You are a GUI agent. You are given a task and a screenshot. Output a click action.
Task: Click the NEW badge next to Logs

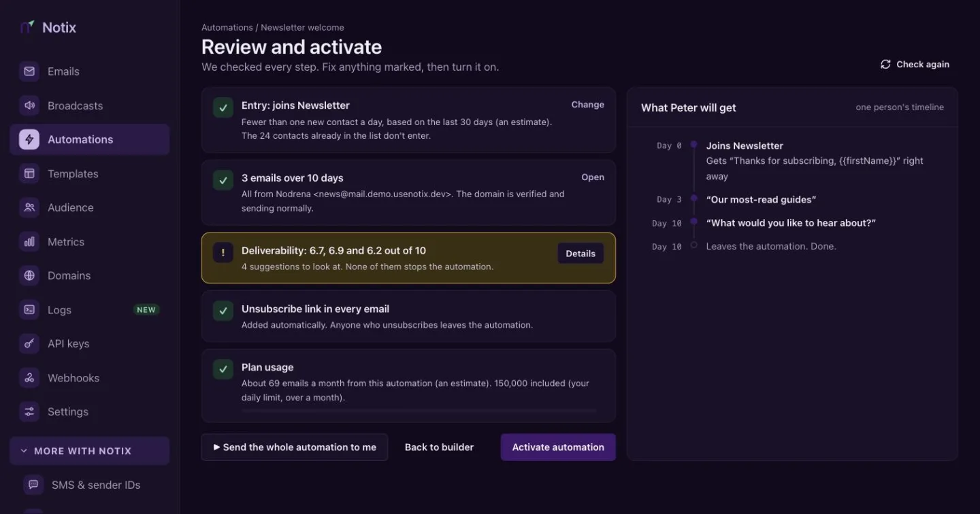click(146, 310)
